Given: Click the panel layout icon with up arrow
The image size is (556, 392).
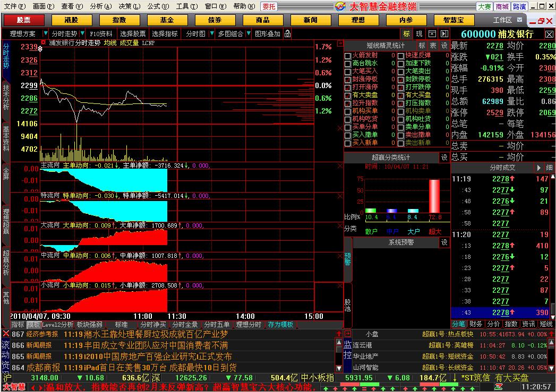Looking at the screenshot, I should point(432,33).
